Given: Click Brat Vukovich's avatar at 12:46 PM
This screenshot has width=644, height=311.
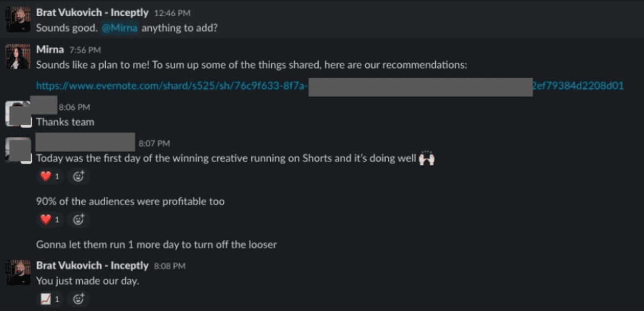Looking at the screenshot, I should (17, 19).
